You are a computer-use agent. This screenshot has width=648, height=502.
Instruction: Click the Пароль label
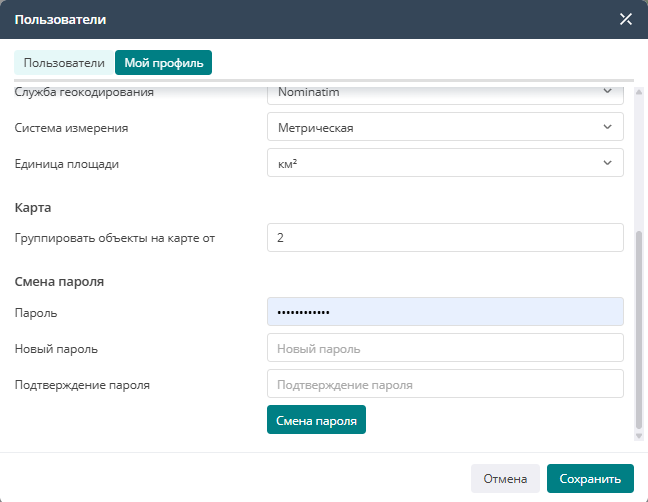(x=36, y=313)
